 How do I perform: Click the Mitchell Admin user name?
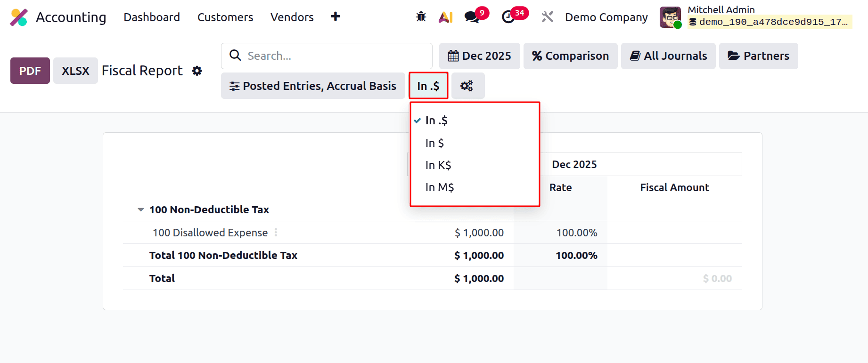pyautogui.click(x=721, y=9)
